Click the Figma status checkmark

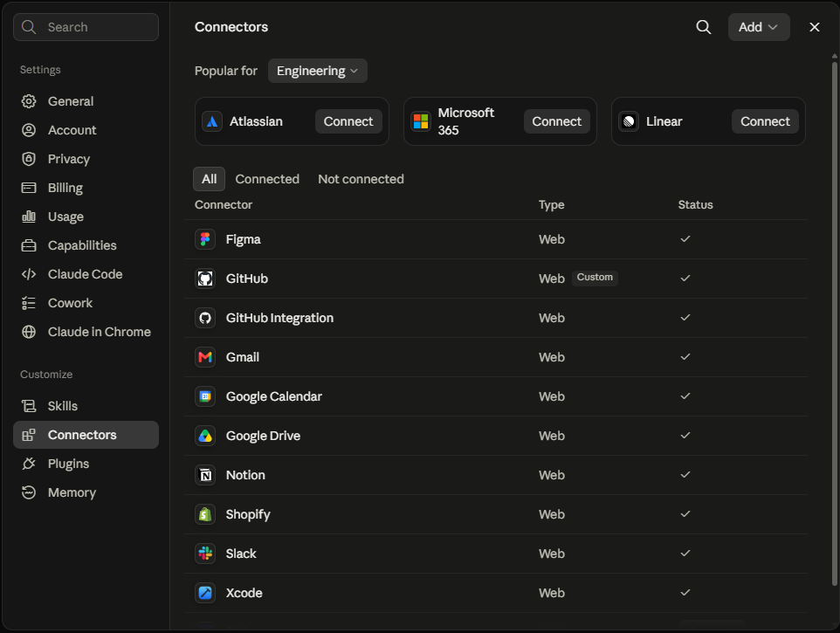click(685, 239)
